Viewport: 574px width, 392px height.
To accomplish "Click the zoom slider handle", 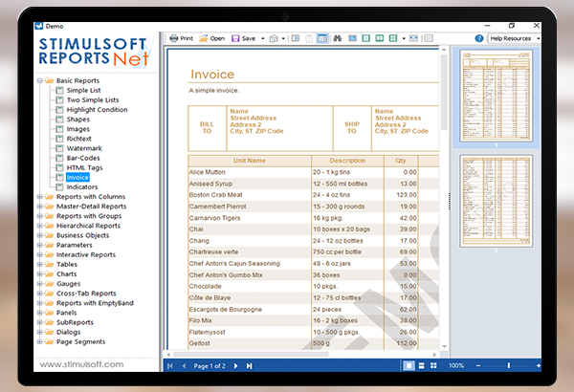I will [509, 365].
